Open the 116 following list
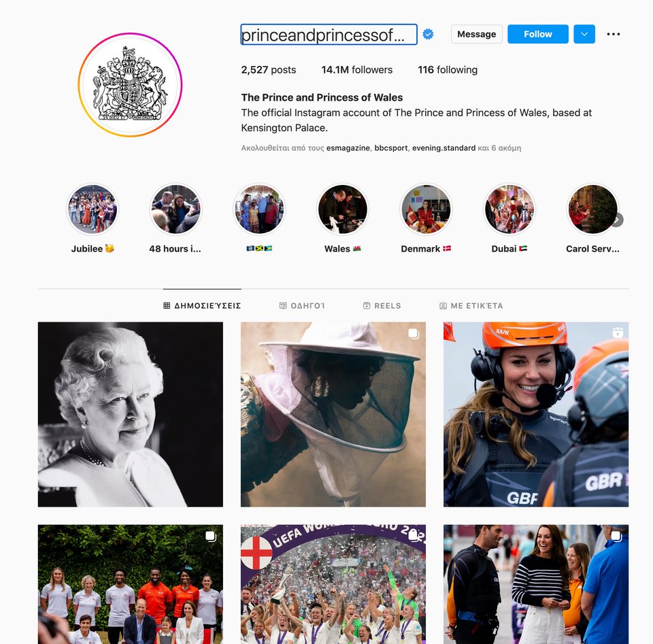The height and width of the screenshot is (644, 653). [448, 69]
